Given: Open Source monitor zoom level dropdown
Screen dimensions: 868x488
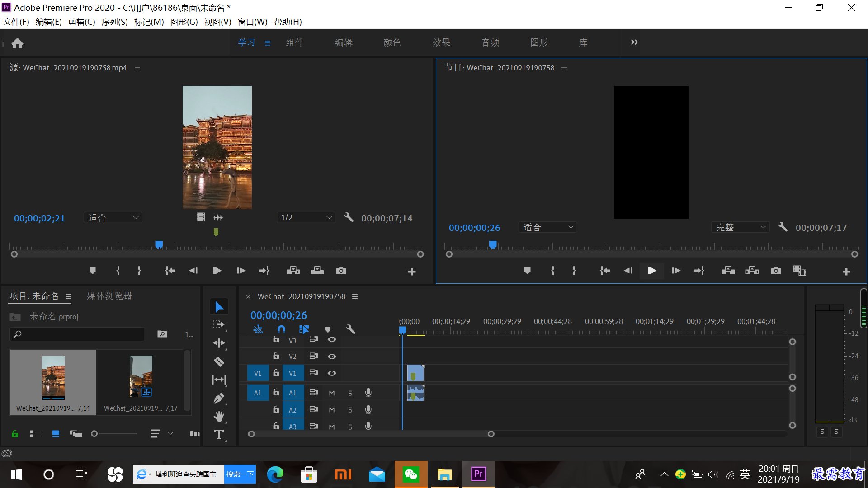Looking at the screenshot, I should click(113, 218).
